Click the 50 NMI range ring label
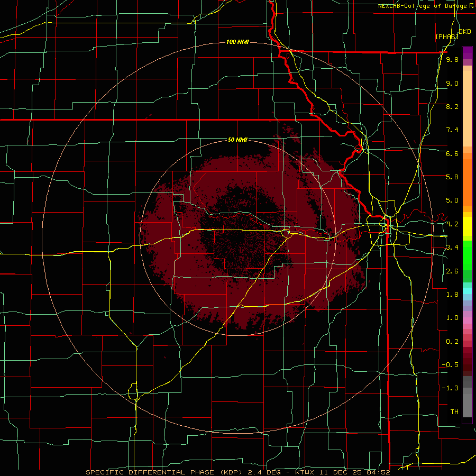The image size is (476, 476). pyautogui.click(x=237, y=140)
